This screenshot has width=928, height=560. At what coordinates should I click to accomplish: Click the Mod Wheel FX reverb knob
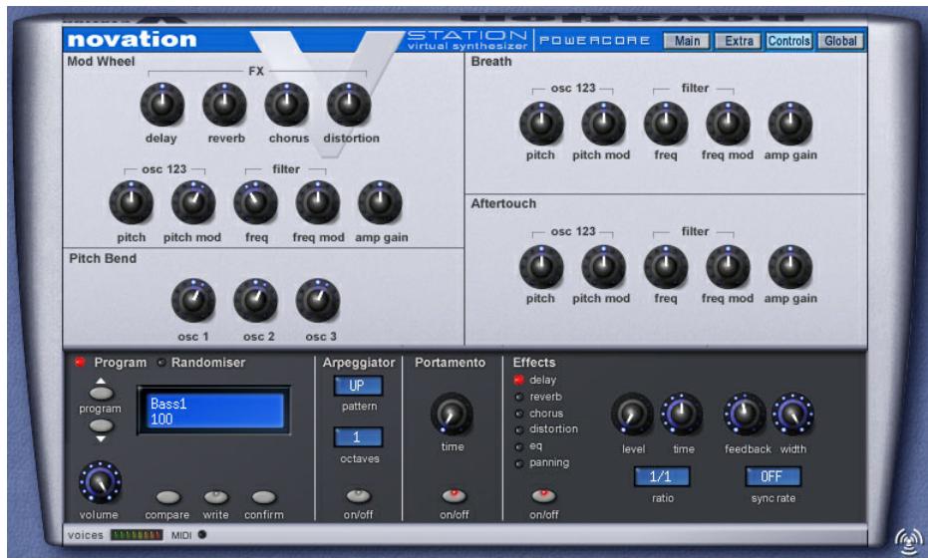224,105
